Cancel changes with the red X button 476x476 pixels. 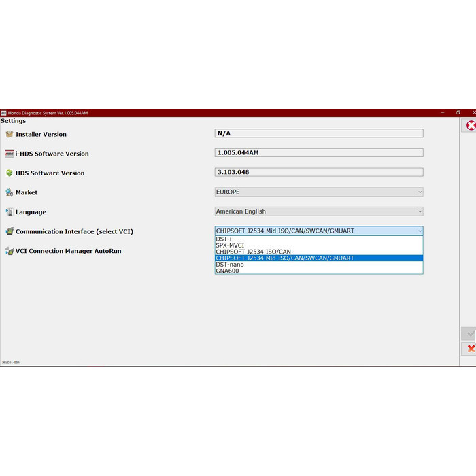(x=470, y=349)
